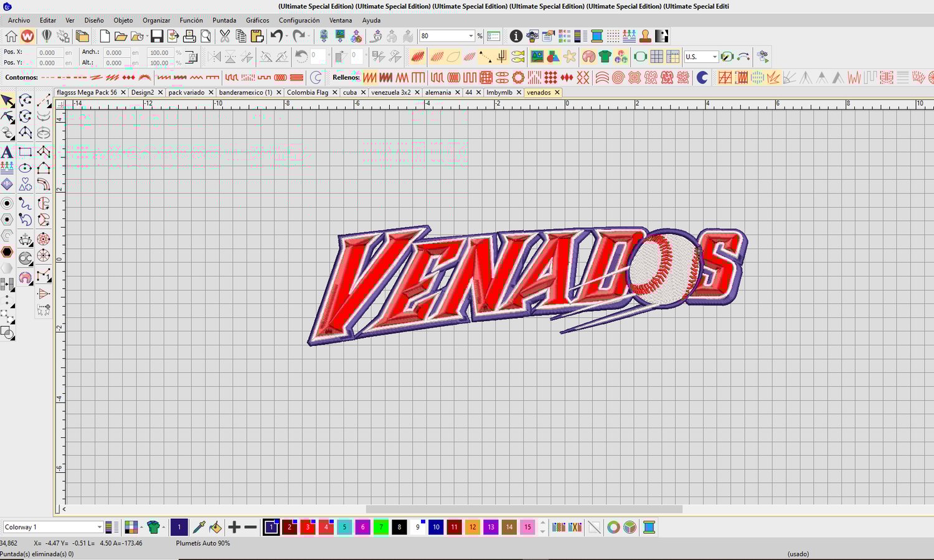Click the Paste clipboard icon
This screenshot has width=934, height=560.
[257, 36]
